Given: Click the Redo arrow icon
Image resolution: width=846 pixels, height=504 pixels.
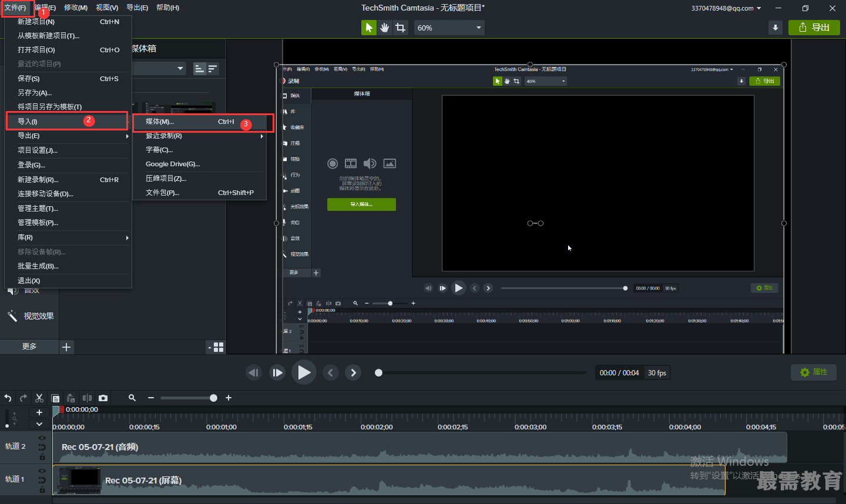Looking at the screenshot, I should point(23,398).
